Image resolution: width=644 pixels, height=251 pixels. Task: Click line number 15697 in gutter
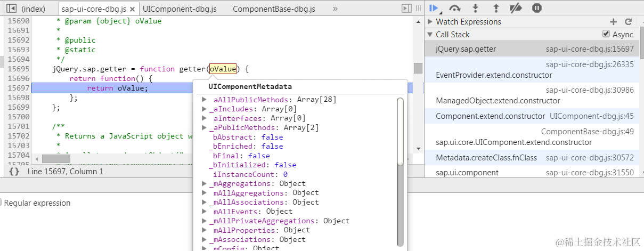coord(19,88)
